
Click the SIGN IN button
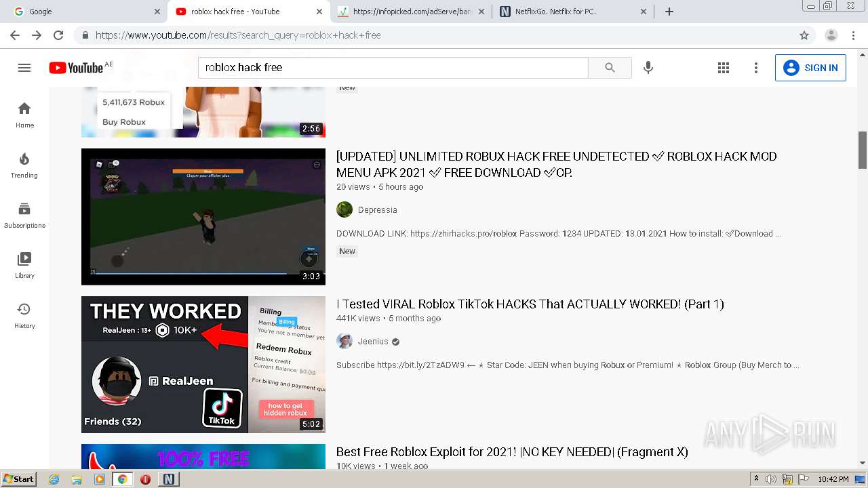click(x=810, y=68)
